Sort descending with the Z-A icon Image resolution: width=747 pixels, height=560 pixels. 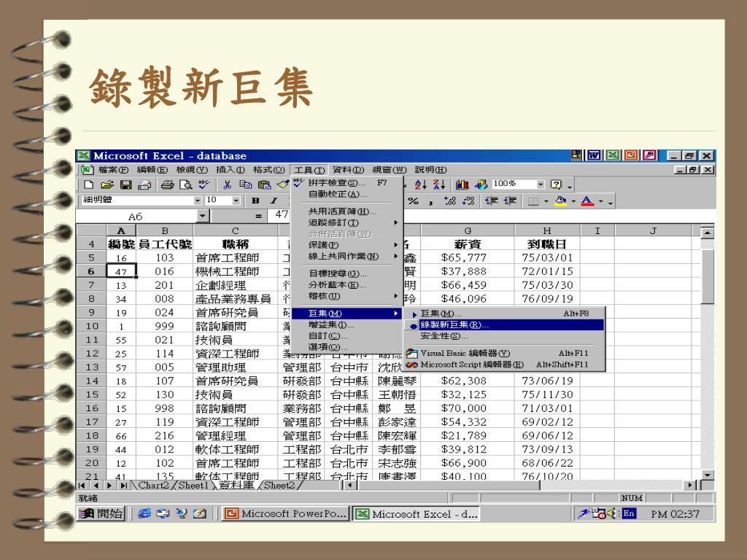438,184
